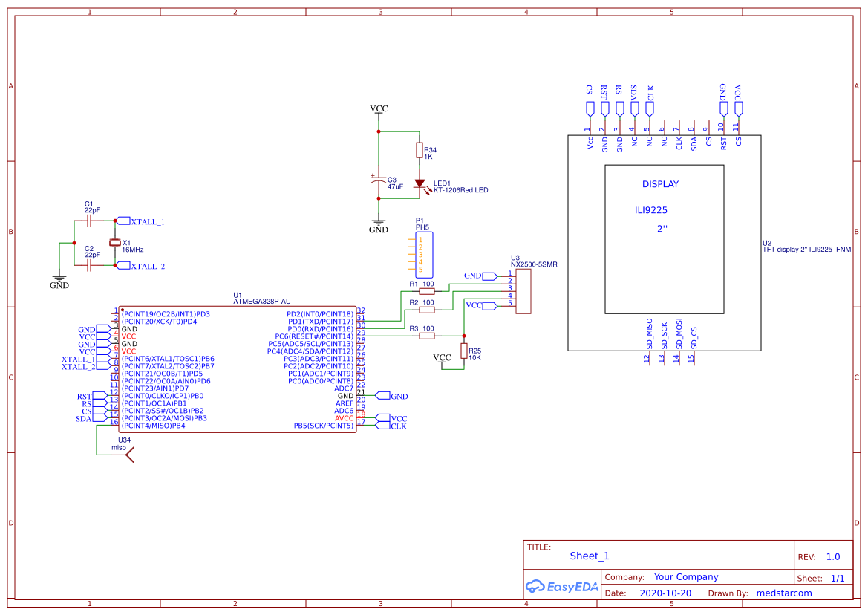Click the EasyEDA logo in title block
The image size is (868, 615).
[561, 586]
